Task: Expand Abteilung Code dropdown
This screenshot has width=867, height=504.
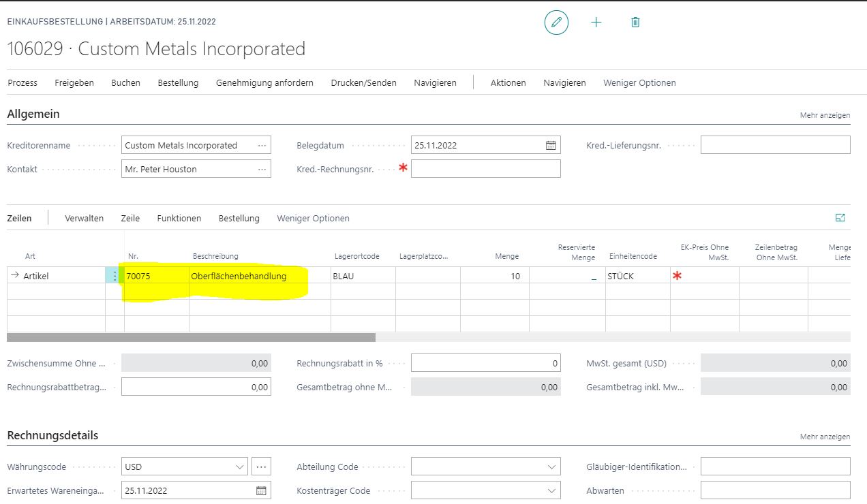Action: 551,467
